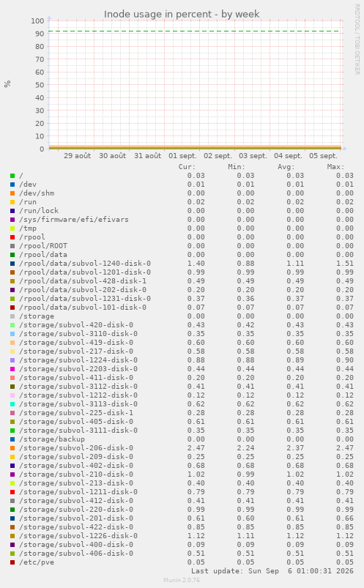The image size is (364, 588).
Task: Click Max value 0.66 for subvol-201-disk-0
Action: (x=344, y=518)
